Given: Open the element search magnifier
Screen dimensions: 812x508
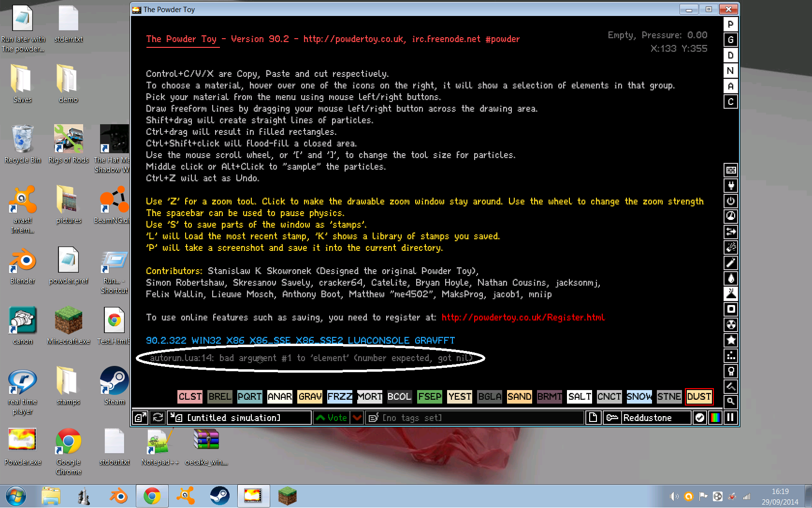Looking at the screenshot, I should coord(731,401).
